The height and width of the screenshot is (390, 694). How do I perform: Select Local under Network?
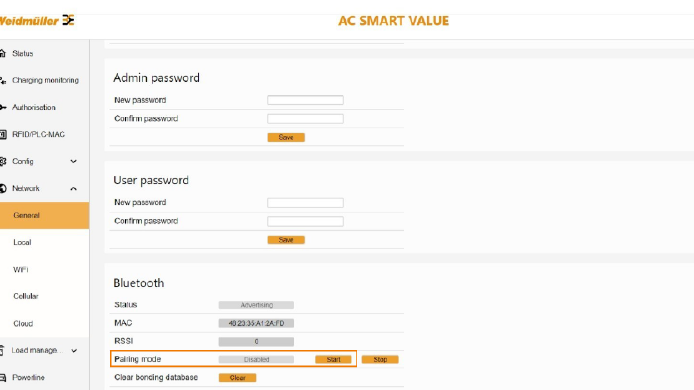(22, 243)
